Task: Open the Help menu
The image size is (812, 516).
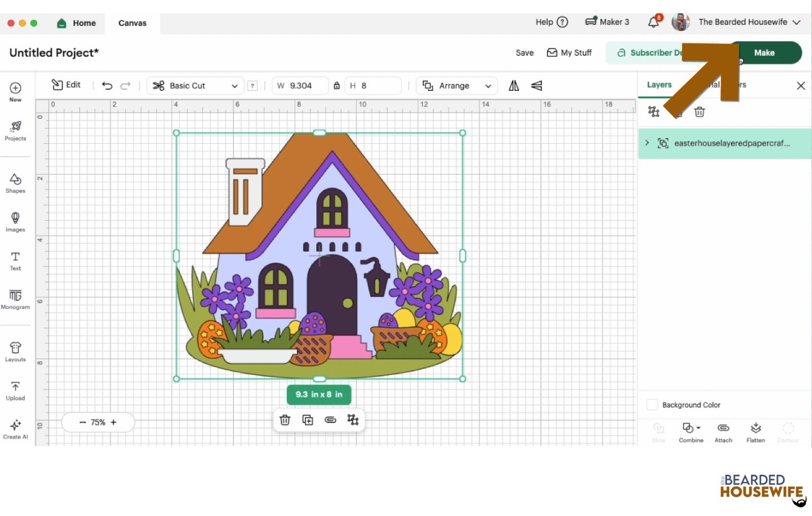Action: [552, 22]
